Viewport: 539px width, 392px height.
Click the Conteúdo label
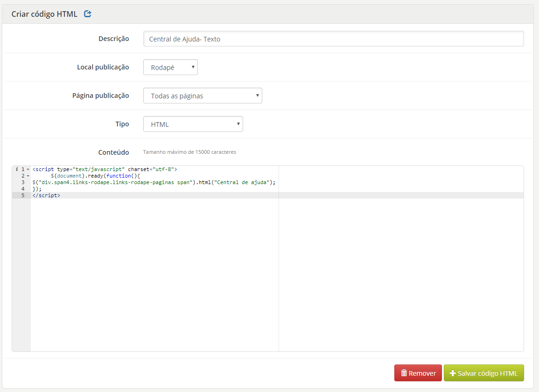pos(113,152)
